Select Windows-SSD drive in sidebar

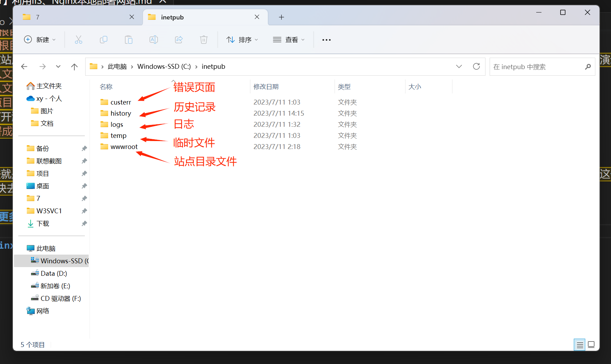tap(51, 261)
